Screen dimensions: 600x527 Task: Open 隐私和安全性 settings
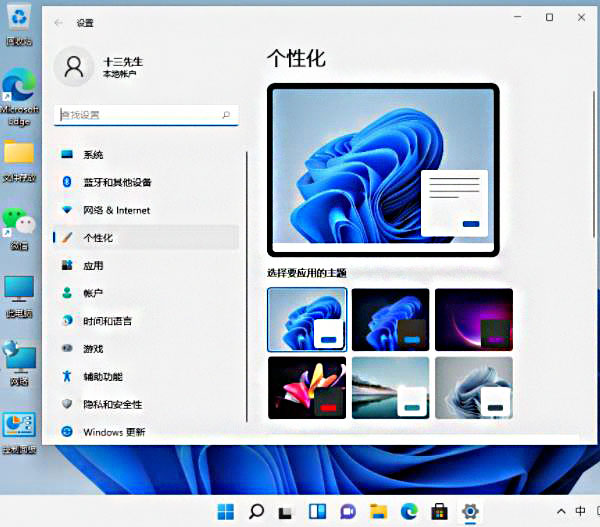pyautogui.click(x=146, y=404)
